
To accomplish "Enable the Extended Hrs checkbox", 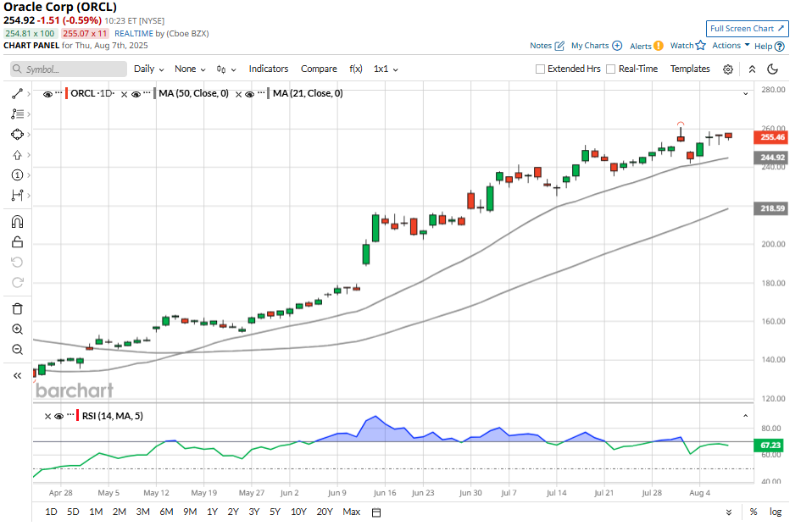I will tap(540, 69).
